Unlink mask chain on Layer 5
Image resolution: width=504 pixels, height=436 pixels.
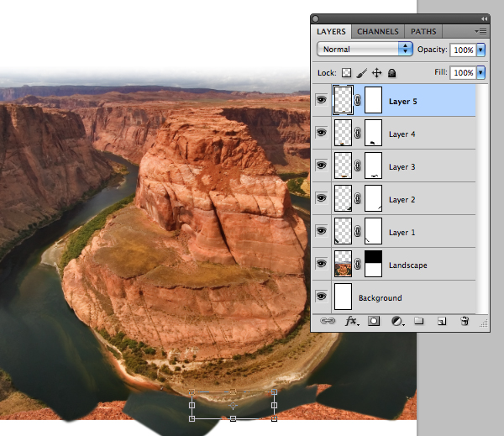point(358,100)
